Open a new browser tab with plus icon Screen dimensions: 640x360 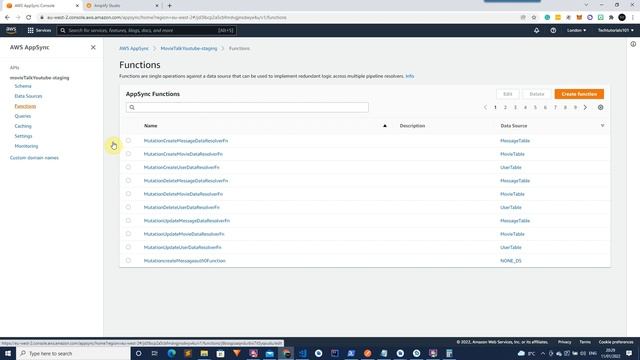(169, 6)
